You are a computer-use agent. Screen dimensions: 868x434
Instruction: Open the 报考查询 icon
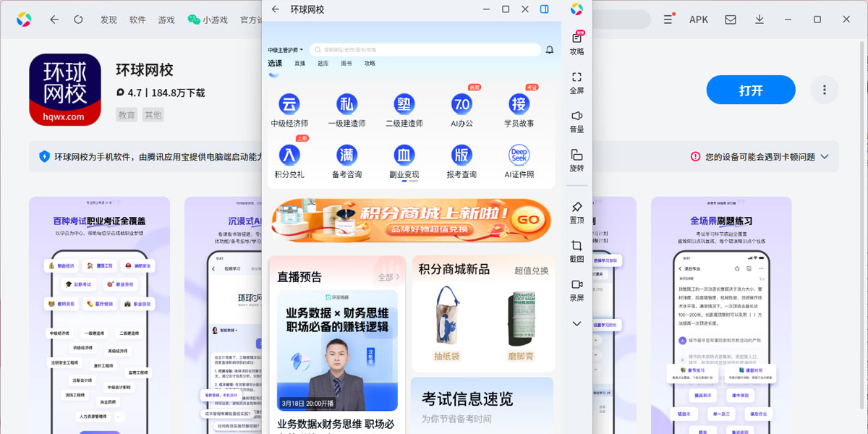click(x=461, y=162)
